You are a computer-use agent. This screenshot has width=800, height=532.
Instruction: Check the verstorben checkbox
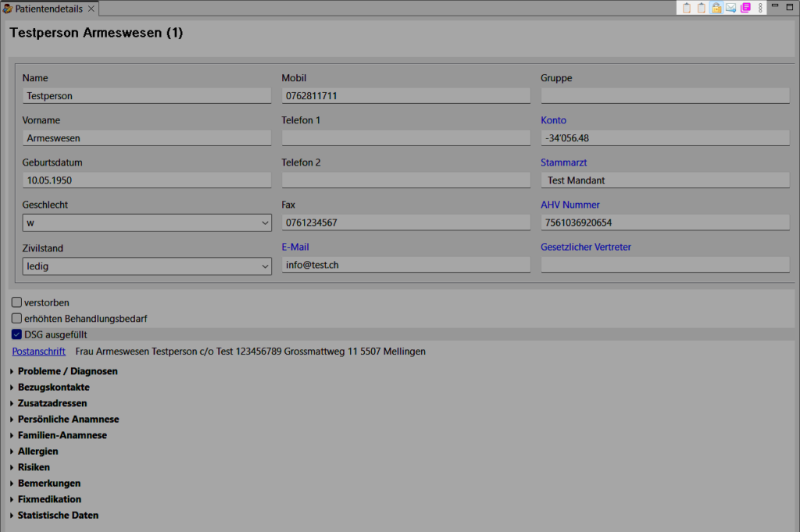(17, 302)
